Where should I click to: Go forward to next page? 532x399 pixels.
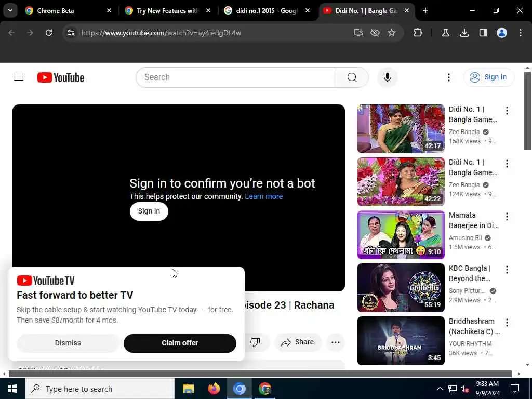click(30, 33)
